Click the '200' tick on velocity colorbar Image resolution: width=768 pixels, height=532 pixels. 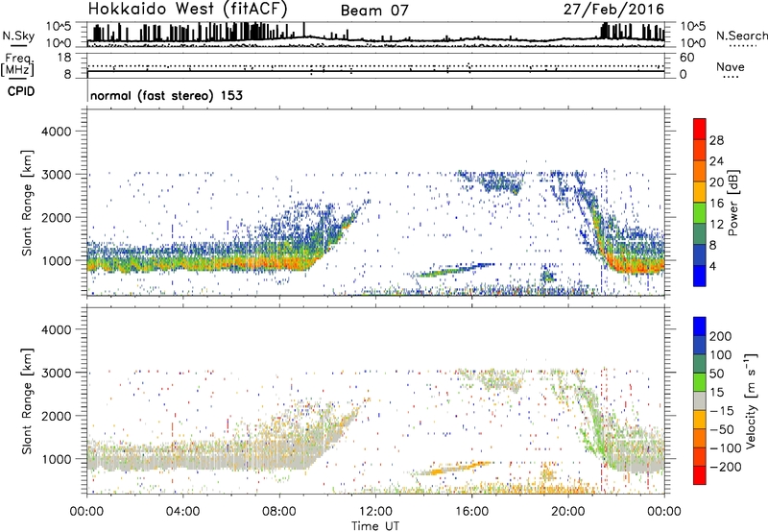721,336
